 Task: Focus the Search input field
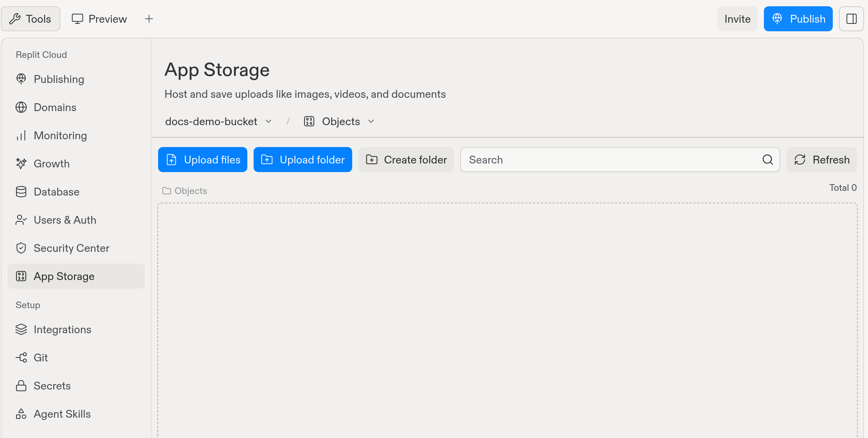tap(620, 160)
